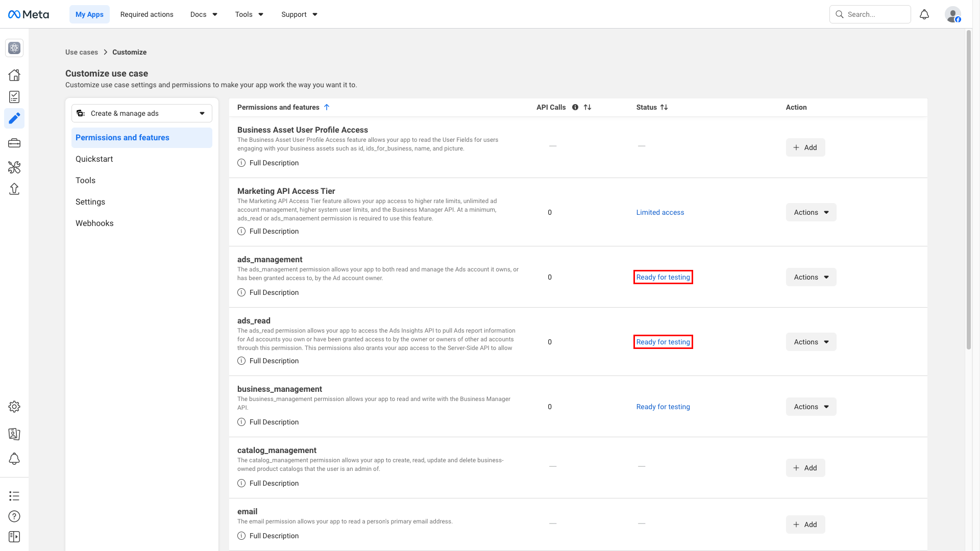This screenshot has height=551, width=980.
Task: Click info icon for email Full Description
Action: pyautogui.click(x=241, y=536)
